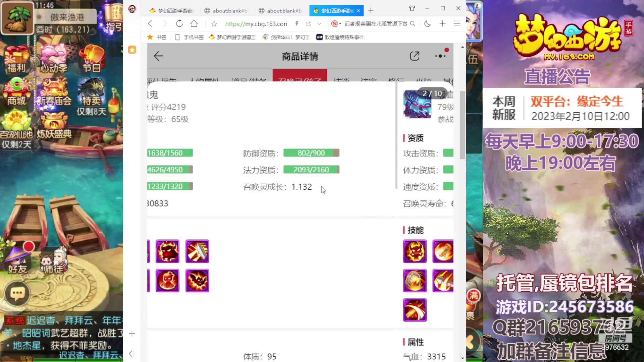Open a new tab with plus button
This screenshot has height=362, width=644.
[371, 10]
